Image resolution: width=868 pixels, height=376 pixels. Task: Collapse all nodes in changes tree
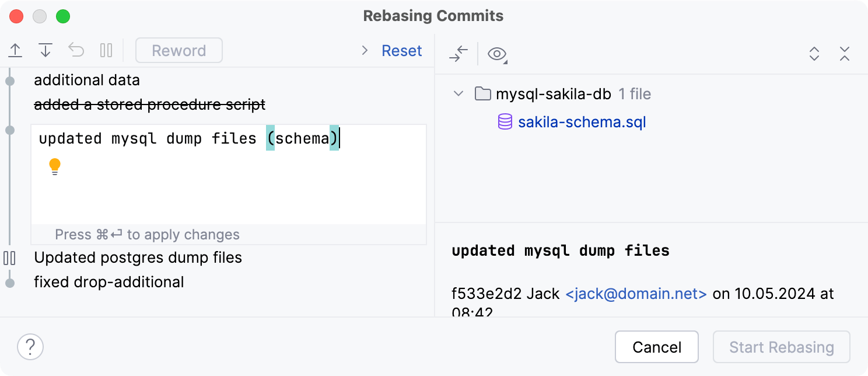tap(845, 54)
